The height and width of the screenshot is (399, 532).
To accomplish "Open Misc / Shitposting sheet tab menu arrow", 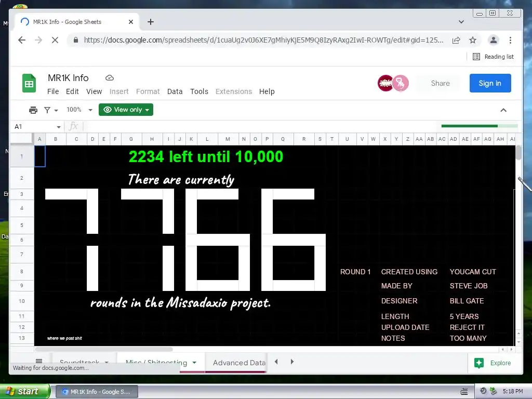I will [x=194, y=362].
